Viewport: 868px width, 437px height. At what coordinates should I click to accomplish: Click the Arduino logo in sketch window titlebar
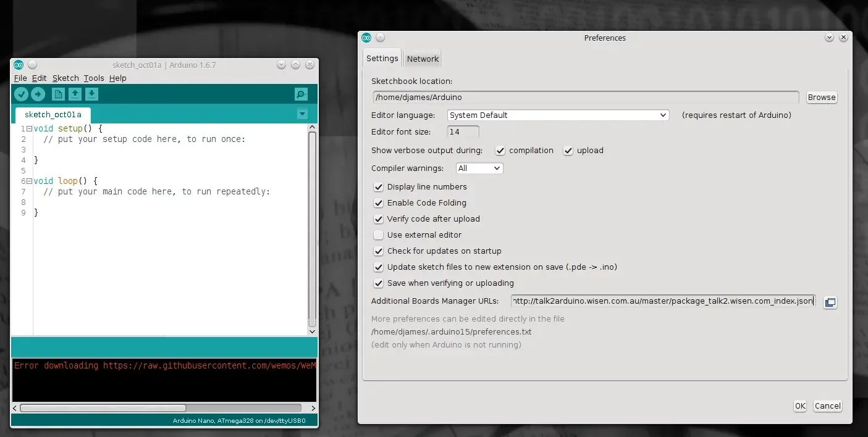[19, 65]
